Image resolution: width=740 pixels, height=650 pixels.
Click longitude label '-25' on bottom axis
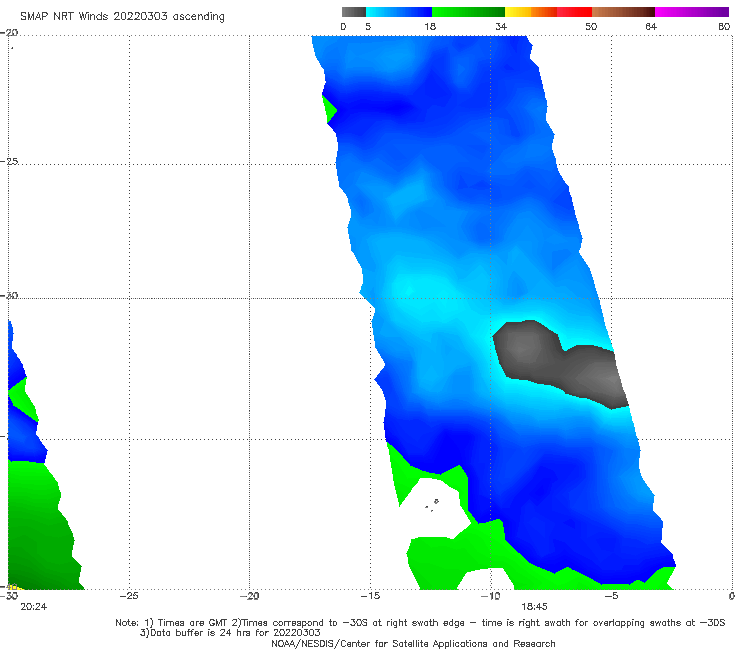129,596
